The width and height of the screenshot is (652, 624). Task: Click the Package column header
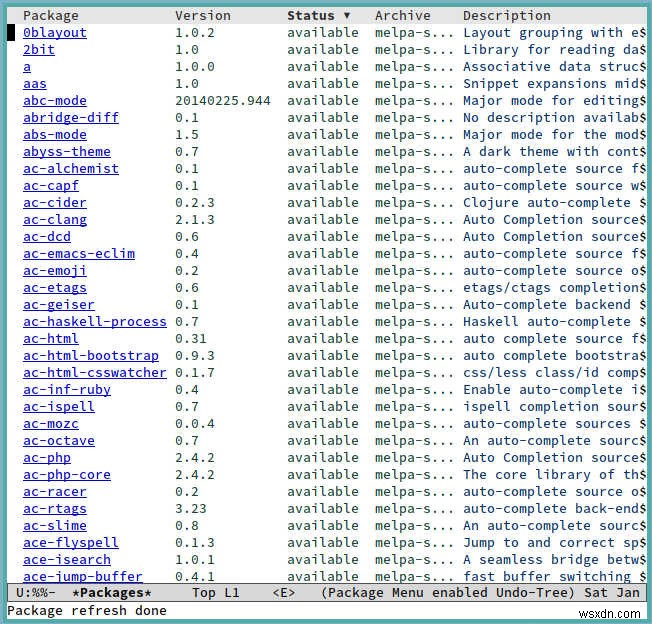[x=51, y=16]
